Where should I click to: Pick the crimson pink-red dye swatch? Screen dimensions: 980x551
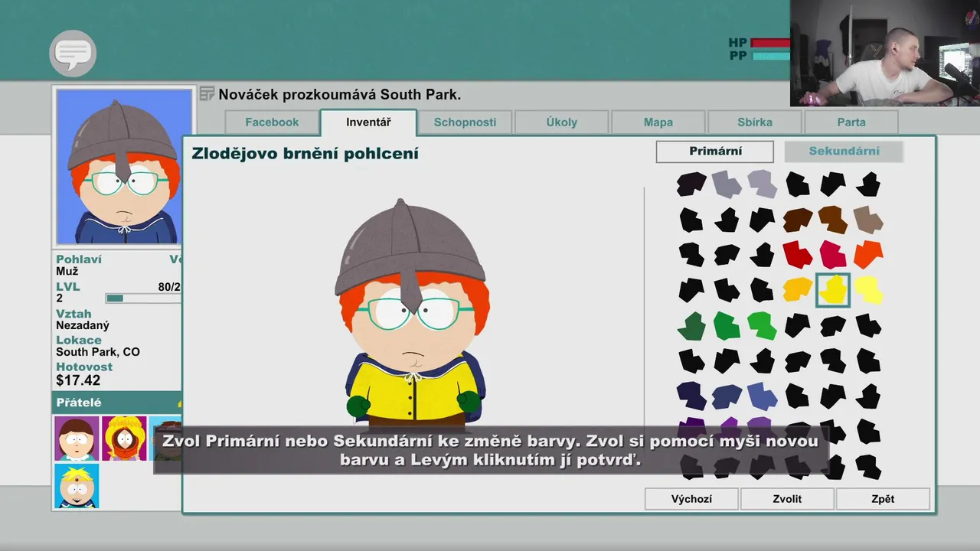tap(833, 255)
